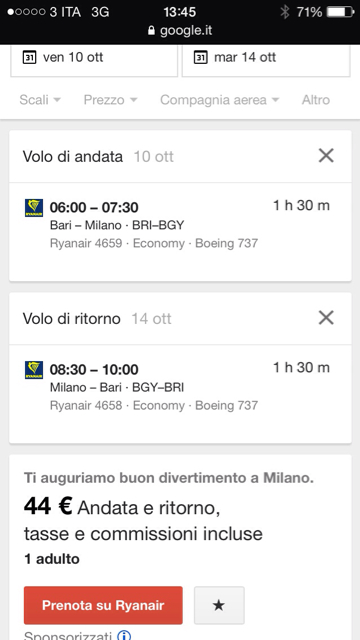
Task: Expand the Compagnia aerea filter dropdown
Action: [220, 100]
